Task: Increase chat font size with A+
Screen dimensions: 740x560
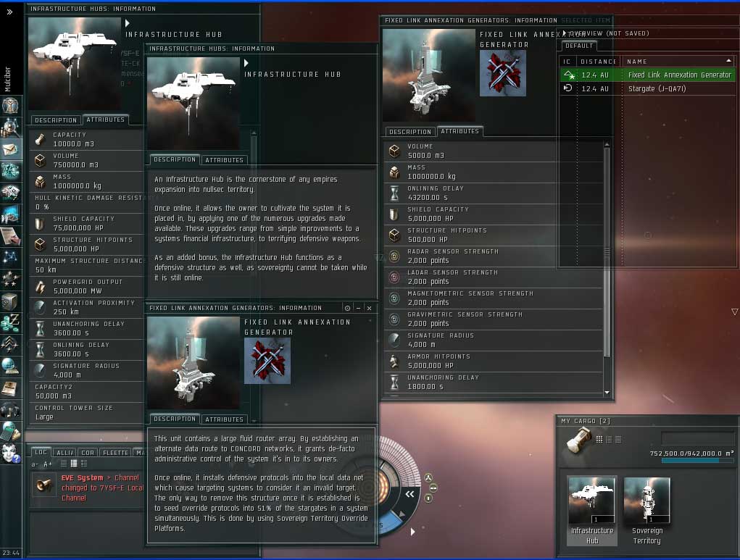Action: (48, 464)
